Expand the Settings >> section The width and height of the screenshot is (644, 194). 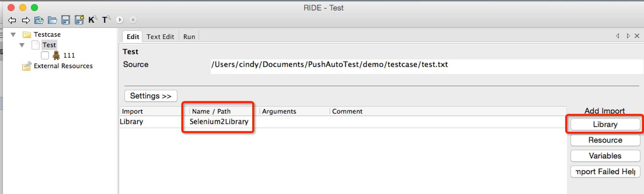coord(151,96)
